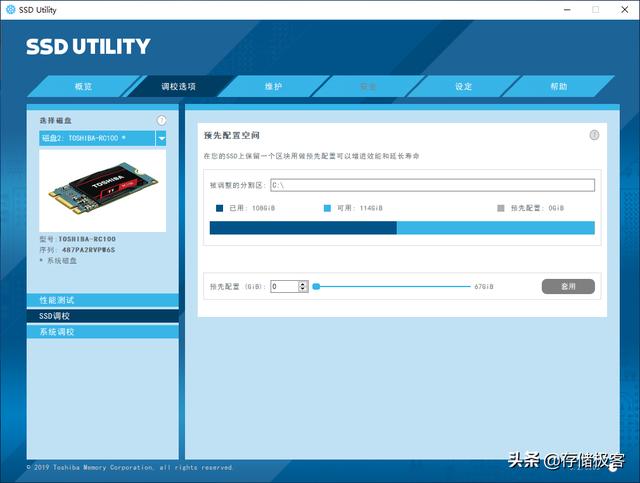
Task: Click the TOSHIBA SSD product image
Action: tap(102, 190)
